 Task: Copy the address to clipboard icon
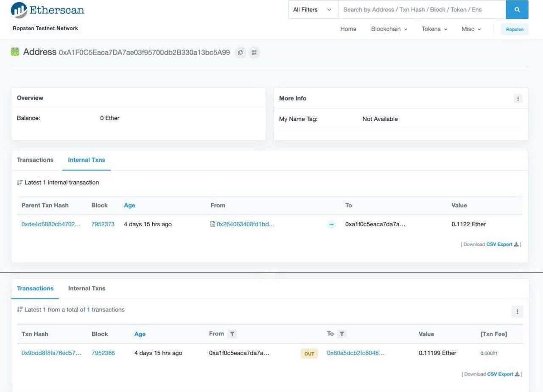(240, 53)
